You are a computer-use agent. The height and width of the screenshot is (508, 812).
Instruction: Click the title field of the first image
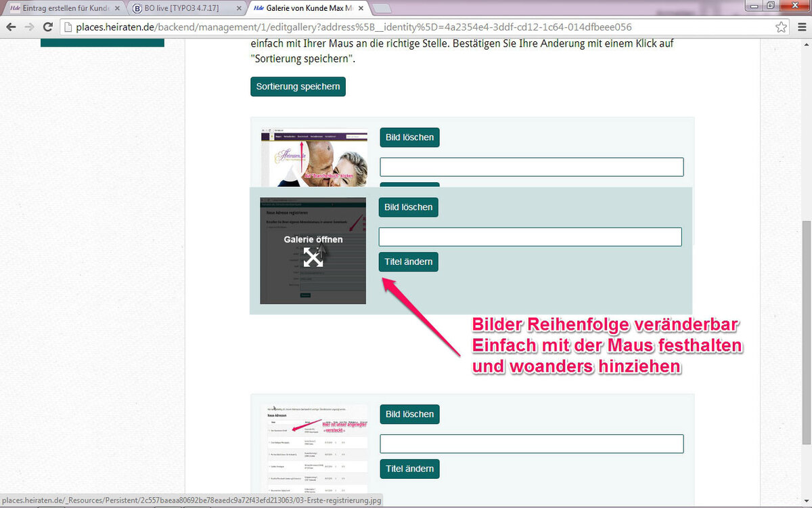[x=531, y=167]
